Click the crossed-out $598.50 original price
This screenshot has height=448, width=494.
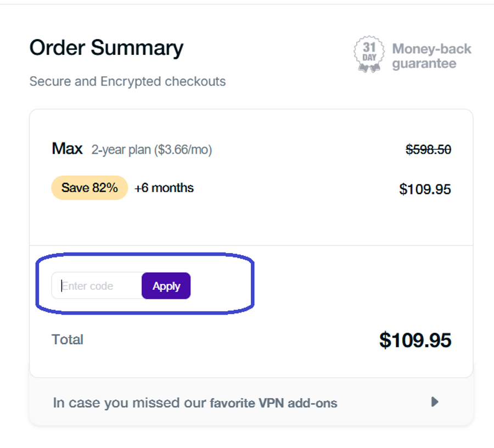(x=428, y=149)
